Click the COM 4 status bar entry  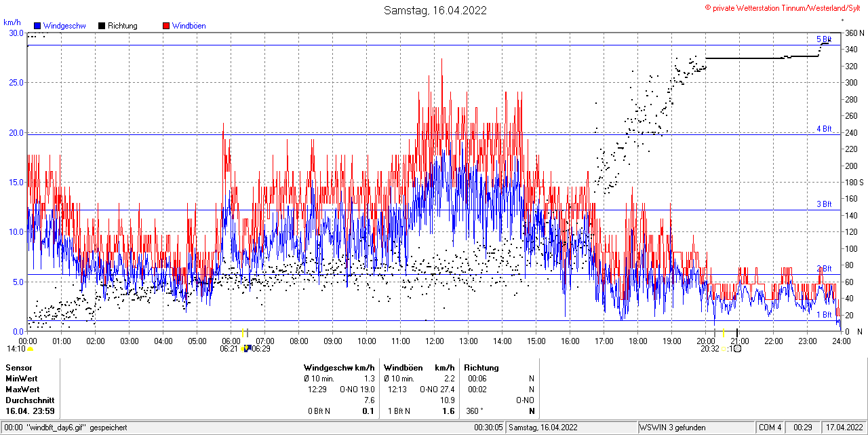tap(770, 428)
